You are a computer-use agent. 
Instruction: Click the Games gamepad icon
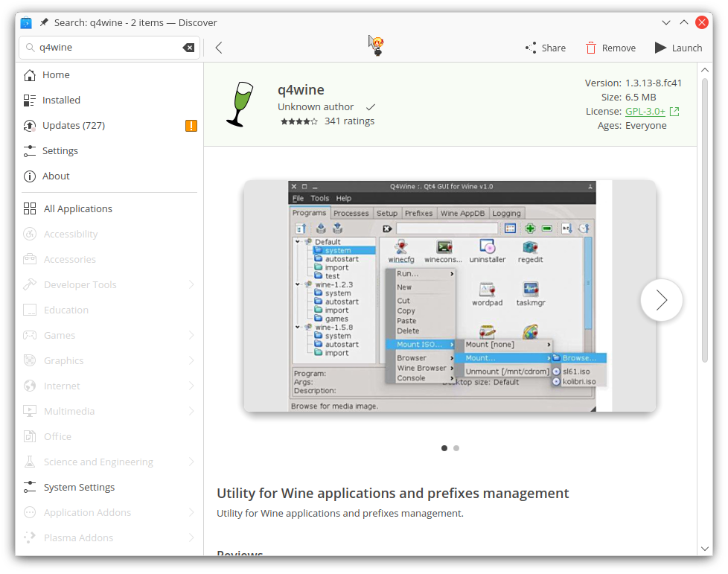point(30,335)
